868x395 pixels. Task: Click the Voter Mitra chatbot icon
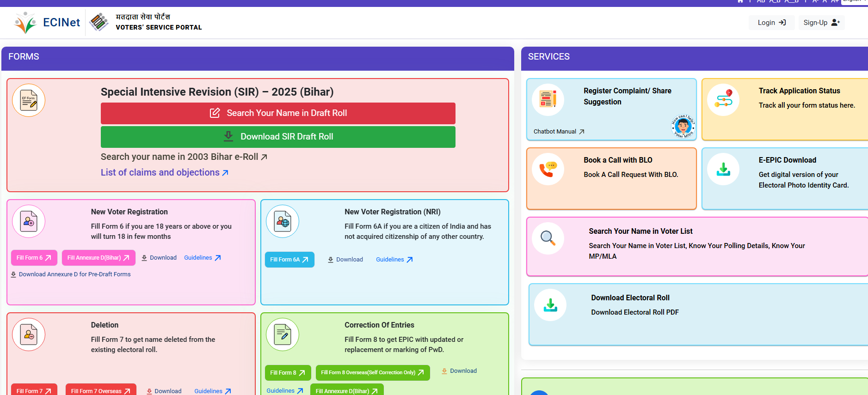tap(683, 126)
